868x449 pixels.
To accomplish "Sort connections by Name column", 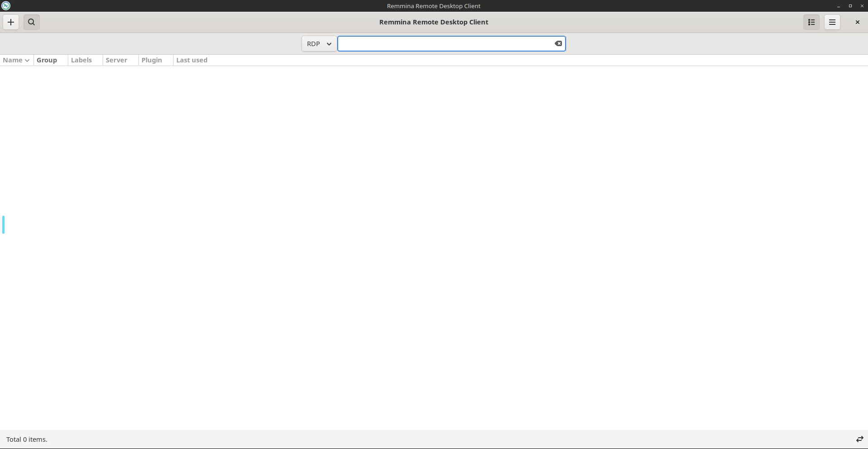I will pyautogui.click(x=16, y=60).
